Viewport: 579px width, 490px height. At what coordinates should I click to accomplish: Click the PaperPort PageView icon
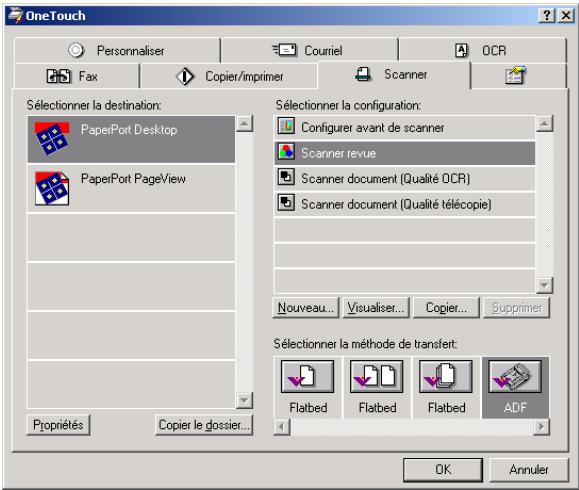coord(52,188)
